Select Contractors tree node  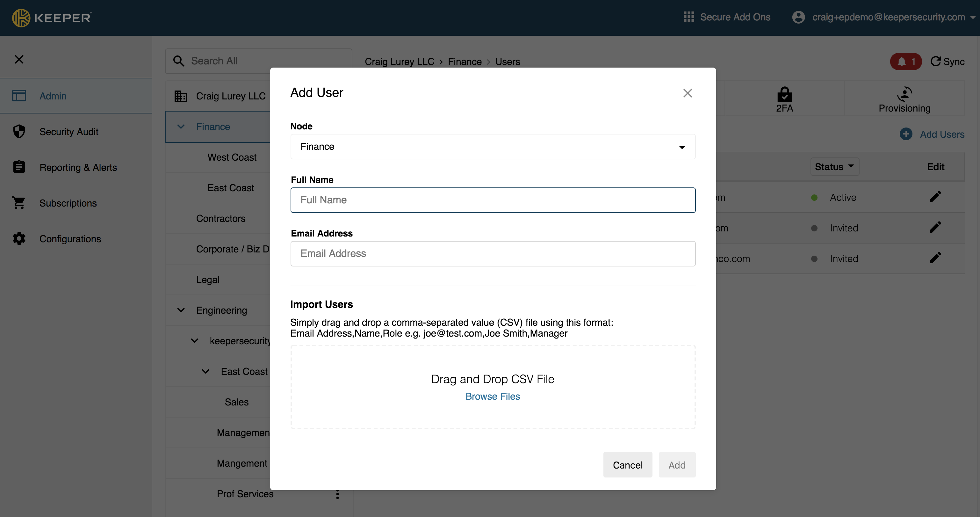[221, 219]
